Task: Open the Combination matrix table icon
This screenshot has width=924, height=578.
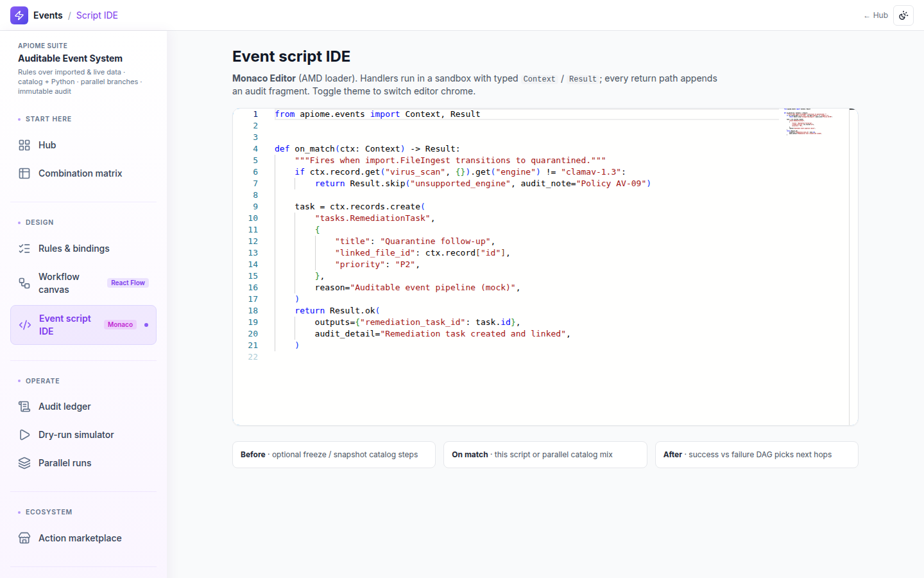Action: tap(24, 173)
